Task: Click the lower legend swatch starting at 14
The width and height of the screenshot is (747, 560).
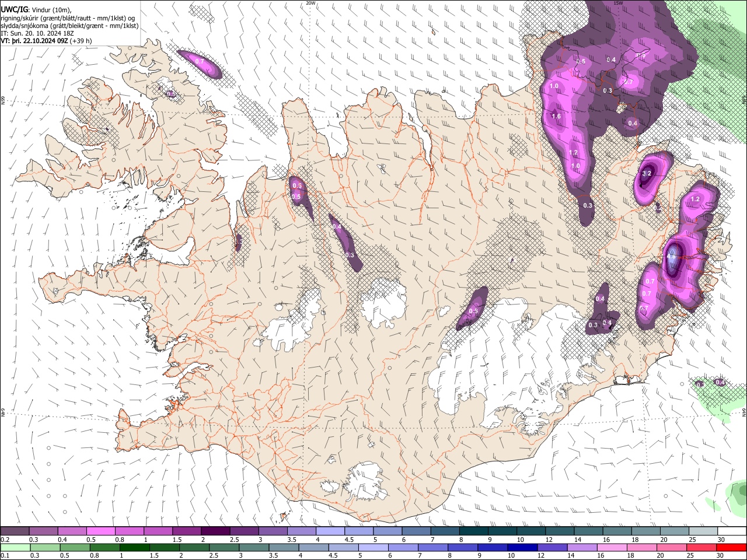Action: click(582, 548)
